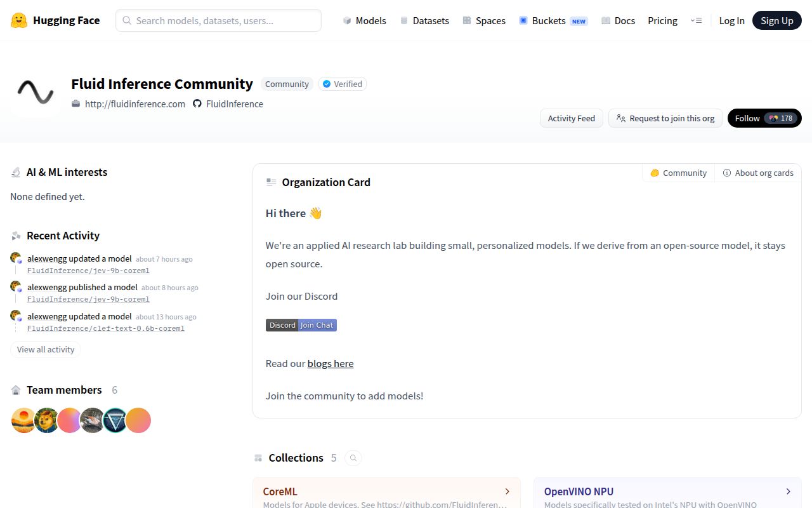Viewport: 812px width, 508px height.
Task: Click the Collections section heading
Action: coord(296,458)
